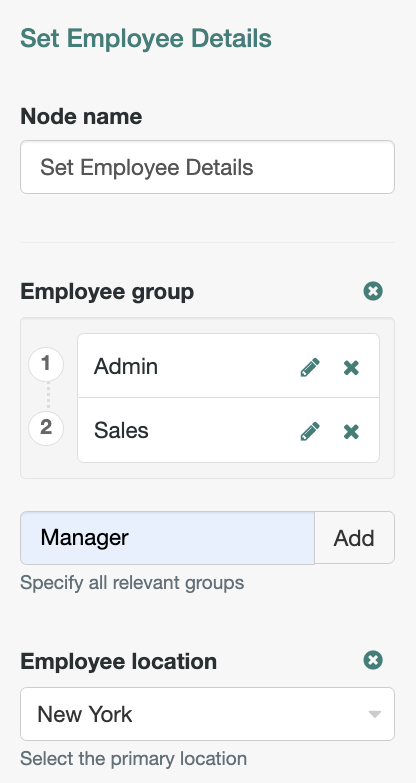Click the dropdown arrow in the location field
This screenshot has width=416, height=783.
(375, 714)
